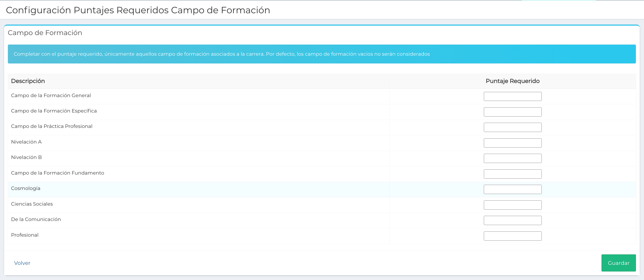Click the Guardar button
This screenshot has width=644, height=280.
(618, 263)
